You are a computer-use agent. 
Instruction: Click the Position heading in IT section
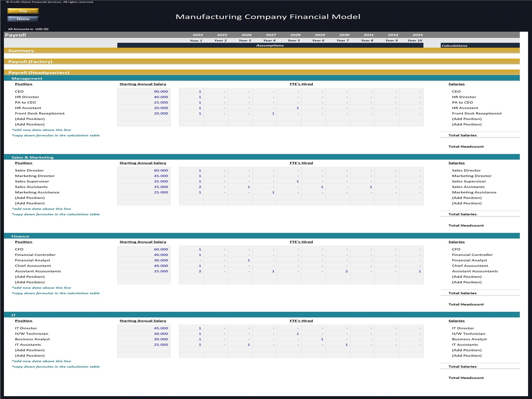(24, 321)
